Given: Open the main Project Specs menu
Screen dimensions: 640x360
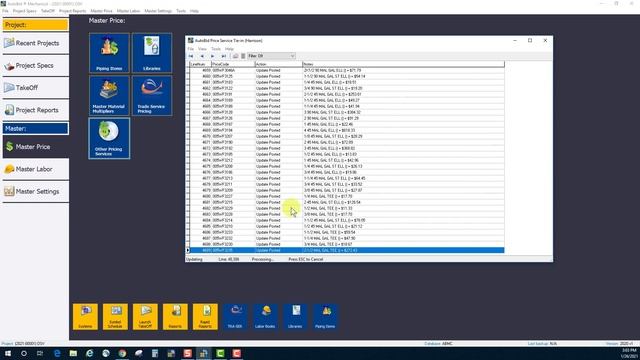Looking at the screenshot, I should click(24, 11).
